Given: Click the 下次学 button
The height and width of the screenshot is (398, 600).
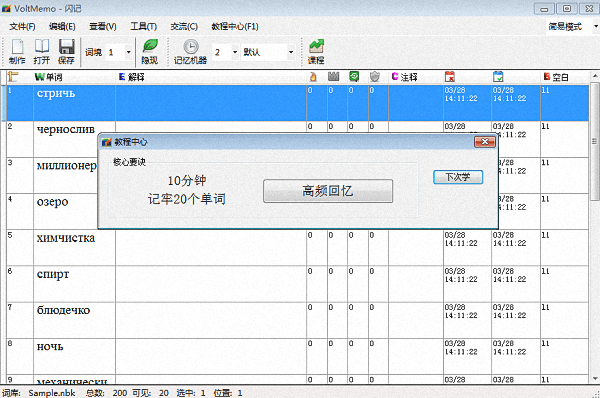Looking at the screenshot, I should (458, 177).
